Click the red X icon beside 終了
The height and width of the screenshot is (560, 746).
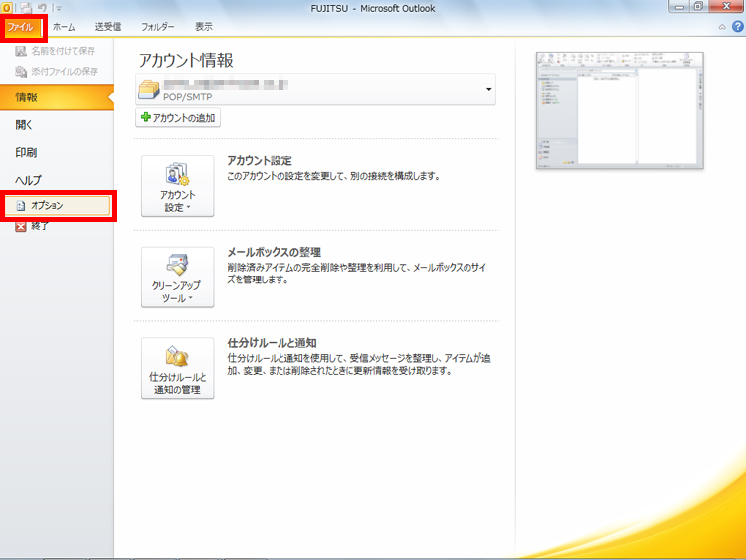click(x=21, y=227)
